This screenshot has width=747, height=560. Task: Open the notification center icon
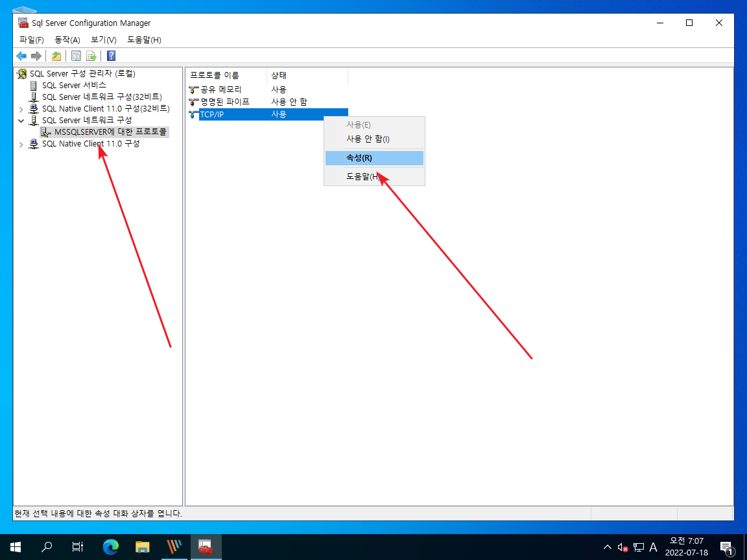coord(726,548)
